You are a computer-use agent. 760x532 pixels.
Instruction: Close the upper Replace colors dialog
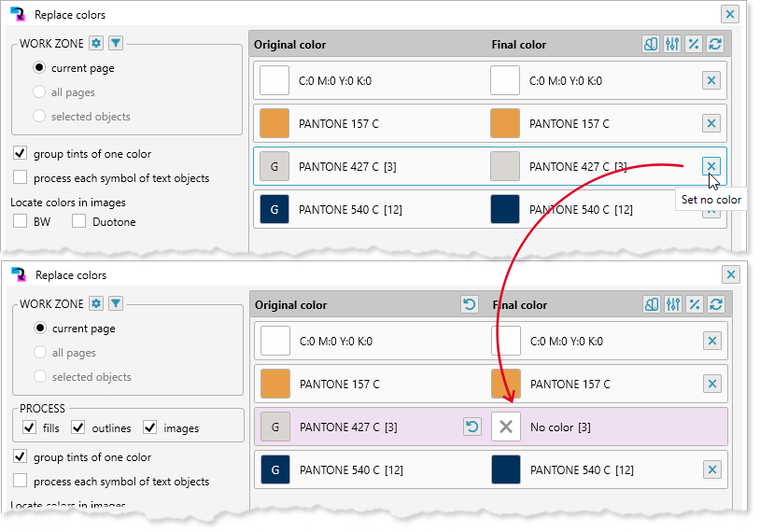pyautogui.click(x=730, y=14)
